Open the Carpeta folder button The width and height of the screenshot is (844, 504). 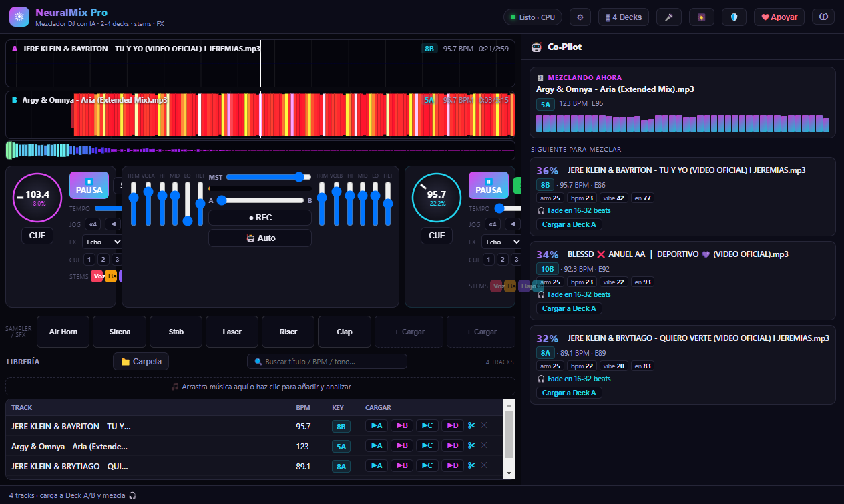[141, 362]
